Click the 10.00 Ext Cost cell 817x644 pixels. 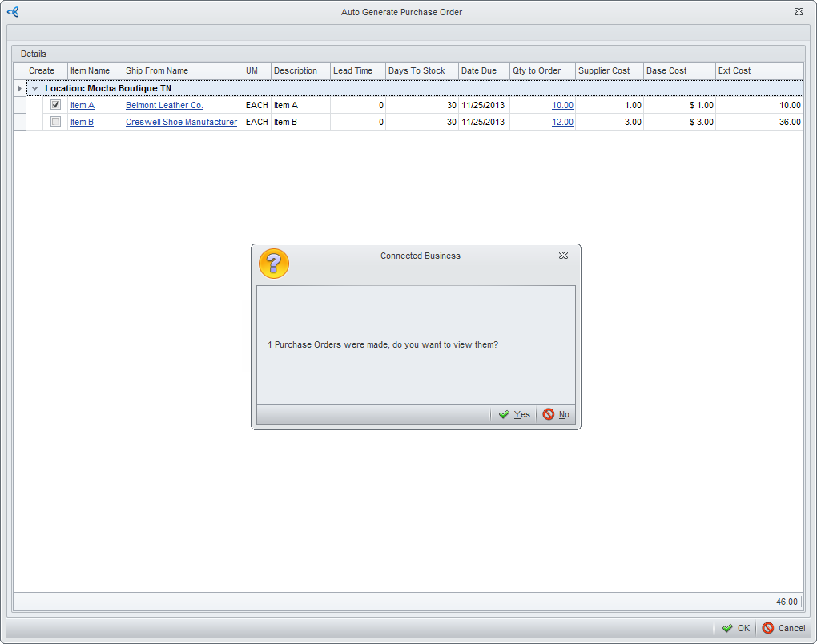click(x=759, y=105)
